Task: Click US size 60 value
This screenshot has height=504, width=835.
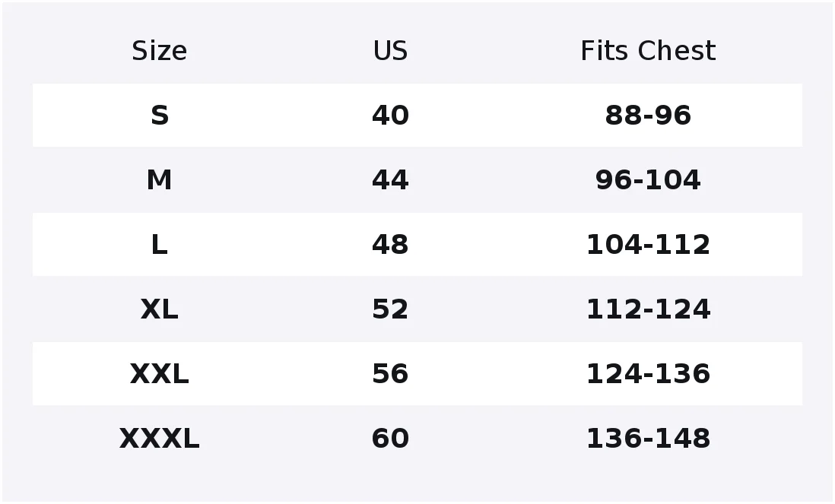Action: coord(390,439)
